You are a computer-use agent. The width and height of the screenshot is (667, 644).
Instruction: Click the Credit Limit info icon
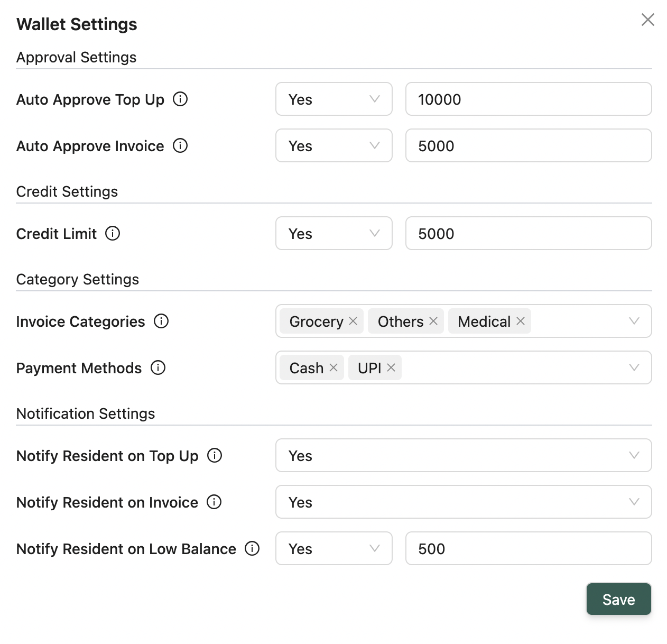point(113,233)
